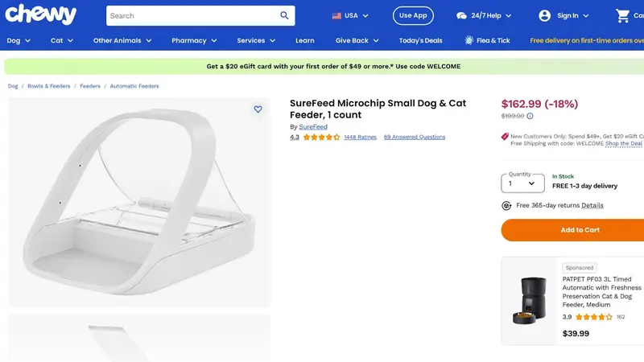Add product to favorites with heart icon
Viewport: 644px width, 362px height.
point(258,109)
